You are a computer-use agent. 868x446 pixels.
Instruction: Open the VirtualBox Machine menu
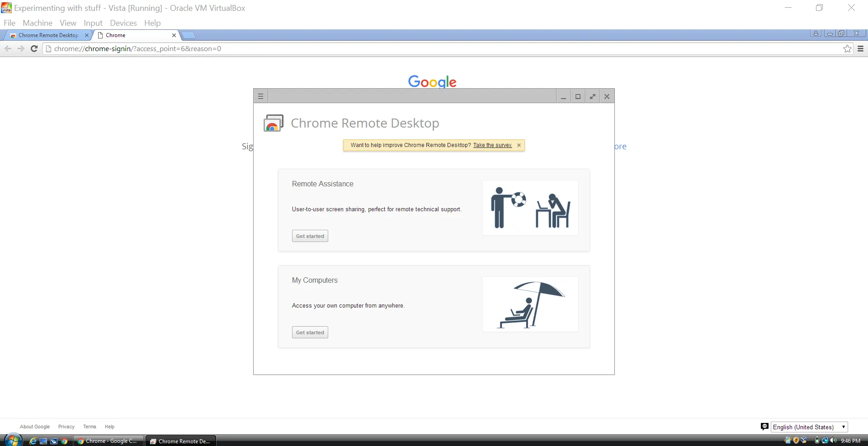tap(38, 23)
